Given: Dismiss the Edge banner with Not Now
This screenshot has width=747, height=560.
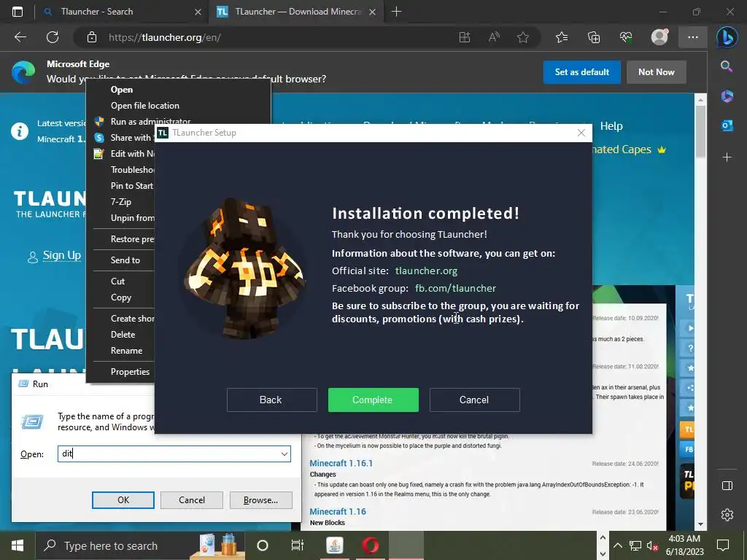Looking at the screenshot, I should [656, 72].
